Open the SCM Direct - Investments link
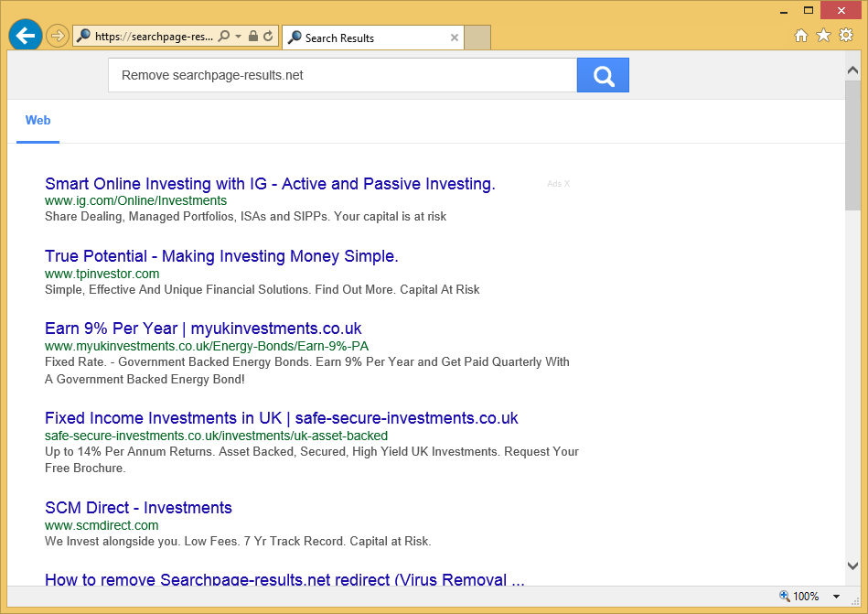 coord(138,508)
